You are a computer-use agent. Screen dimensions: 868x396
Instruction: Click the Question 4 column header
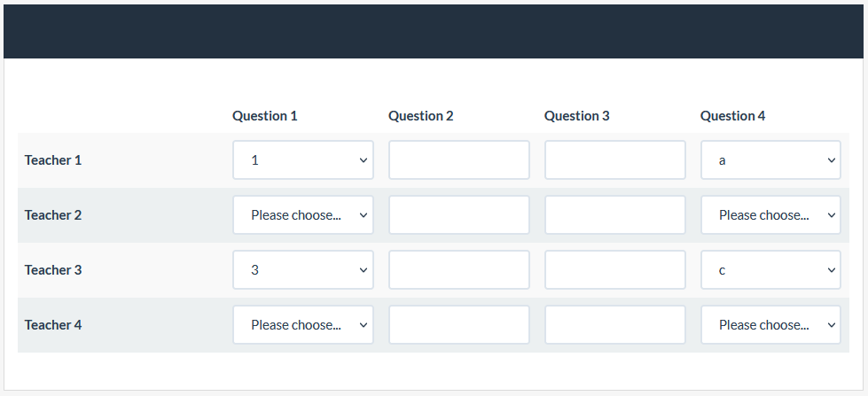(732, 116)
